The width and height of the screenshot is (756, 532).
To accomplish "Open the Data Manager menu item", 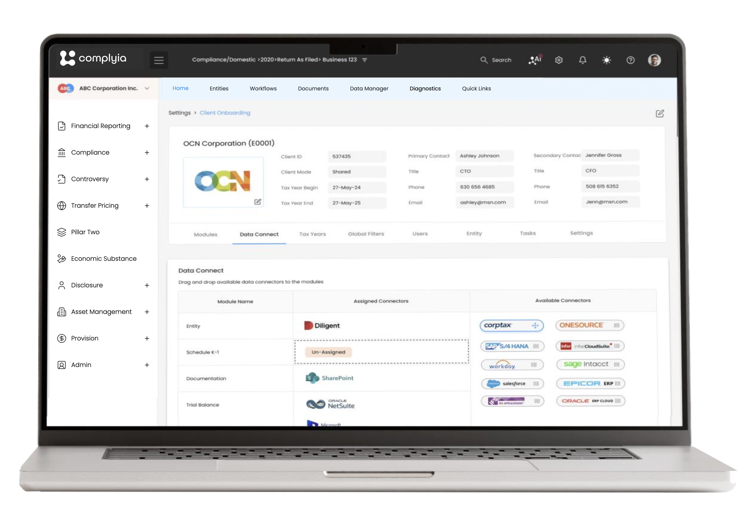I will pyautogui.click(x=369, y=89).
